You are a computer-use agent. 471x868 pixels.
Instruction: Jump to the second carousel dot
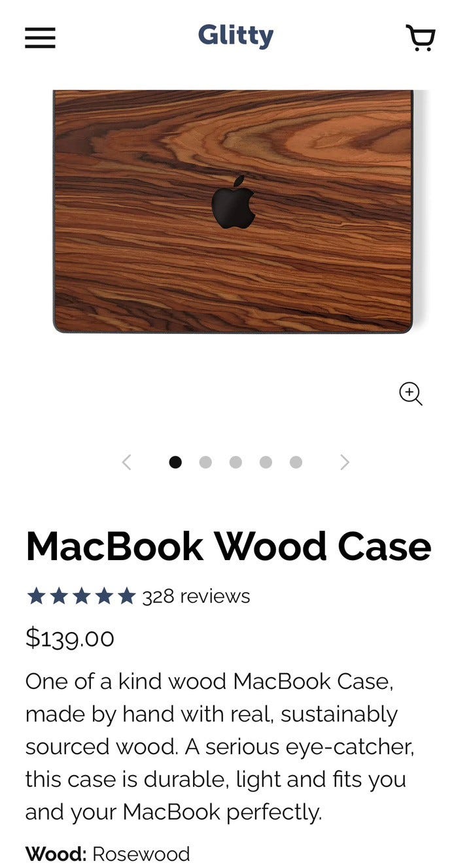(205, 462)
